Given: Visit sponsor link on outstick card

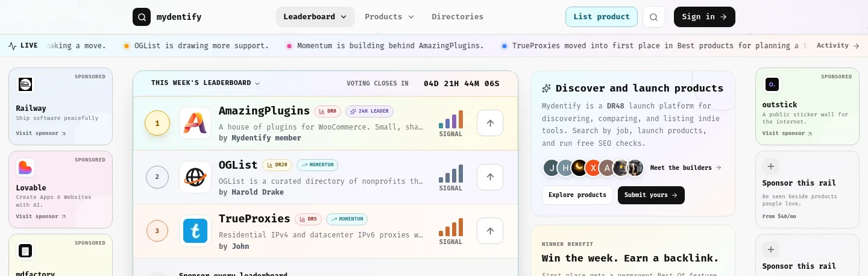Looking at the screenshot, I should click(x=787, y=133).
